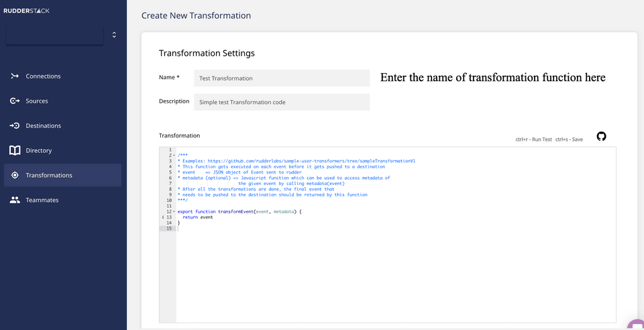
Task: Collapse the comment block at line 2
Action: click(x=174, y=156)
